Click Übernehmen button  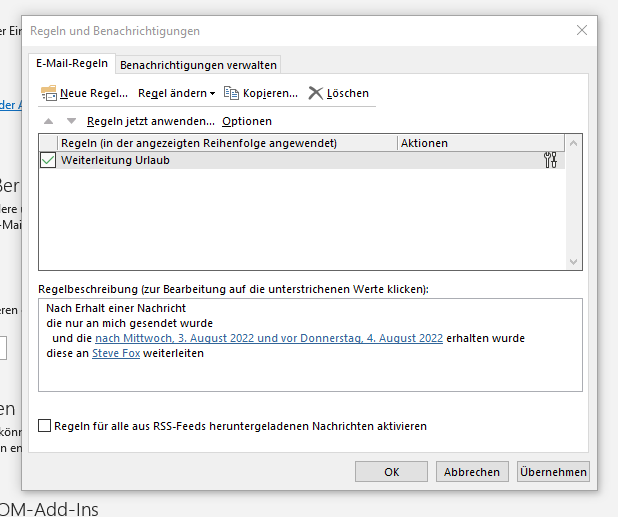coord(553,472)
